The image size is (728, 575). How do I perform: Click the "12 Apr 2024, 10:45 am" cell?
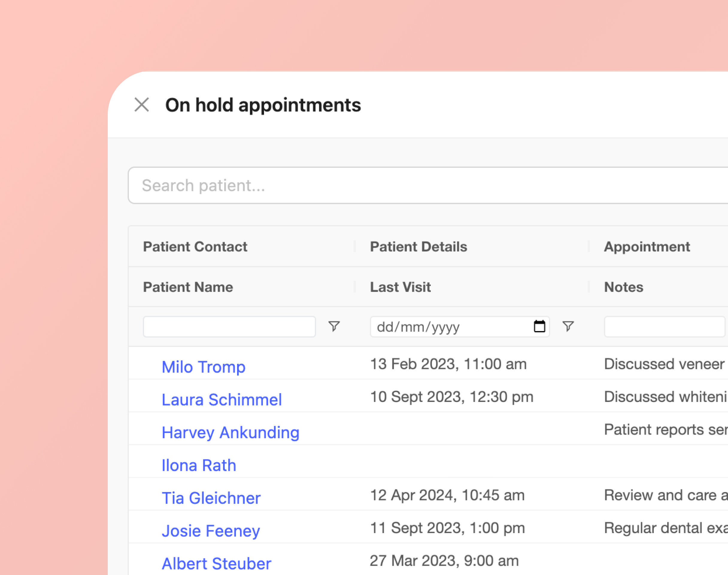tap(448, 495)
